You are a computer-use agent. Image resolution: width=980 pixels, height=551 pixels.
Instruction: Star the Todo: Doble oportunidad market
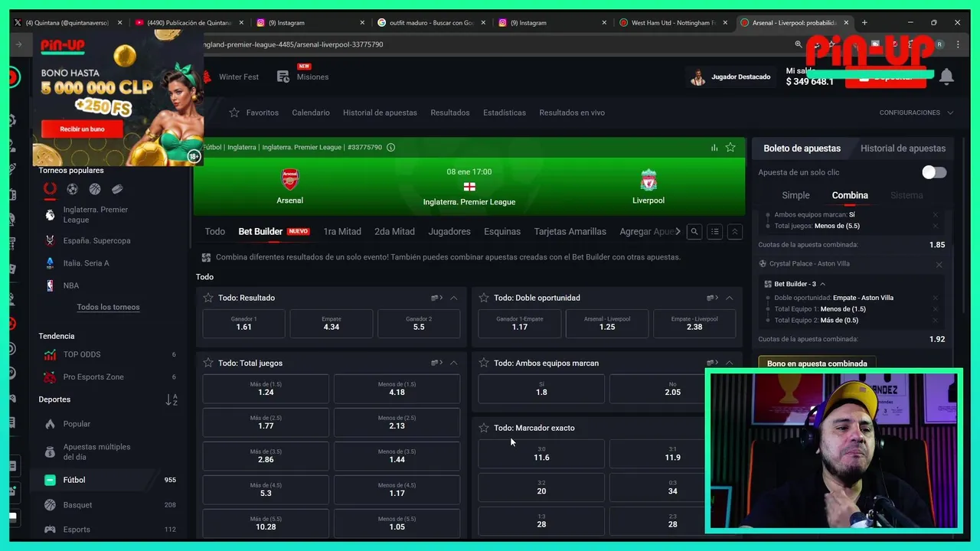484,298
